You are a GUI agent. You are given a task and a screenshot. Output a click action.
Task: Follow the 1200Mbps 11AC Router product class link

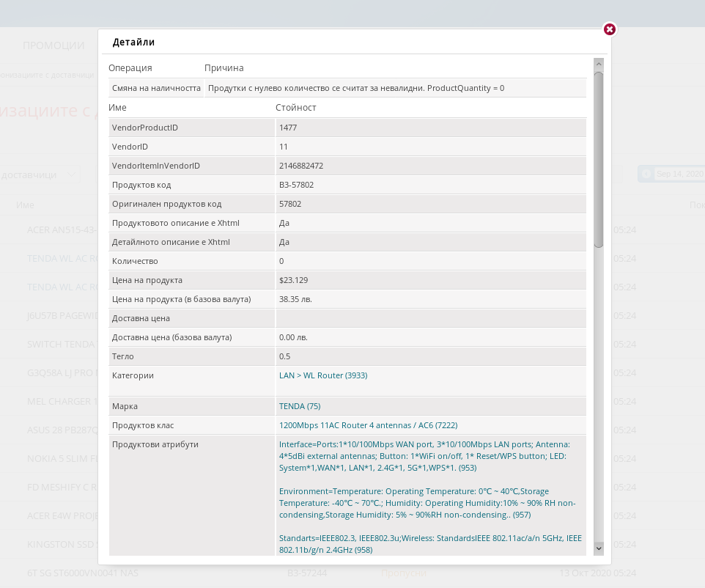pyautogui.click(x=368, y=425)
